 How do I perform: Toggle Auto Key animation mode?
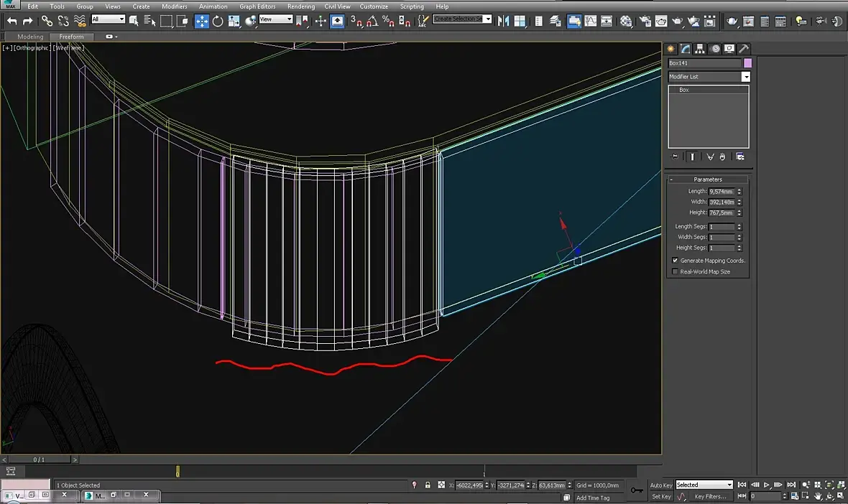660,485
